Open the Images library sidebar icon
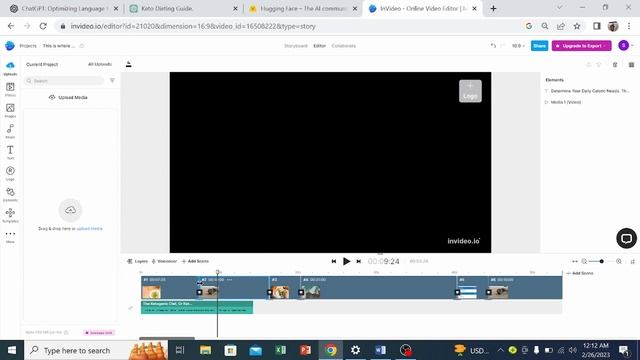The height and width of the screenshot is (360, 640). coord(10,110)
